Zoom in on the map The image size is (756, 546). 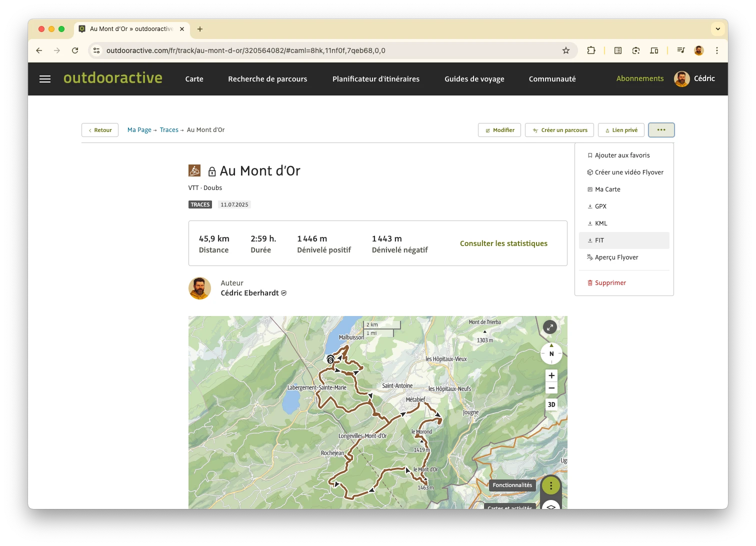[551, 375]
